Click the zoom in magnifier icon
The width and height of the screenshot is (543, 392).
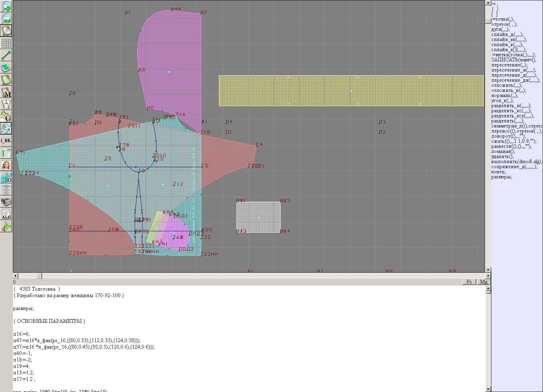click(x=6, y=6)
